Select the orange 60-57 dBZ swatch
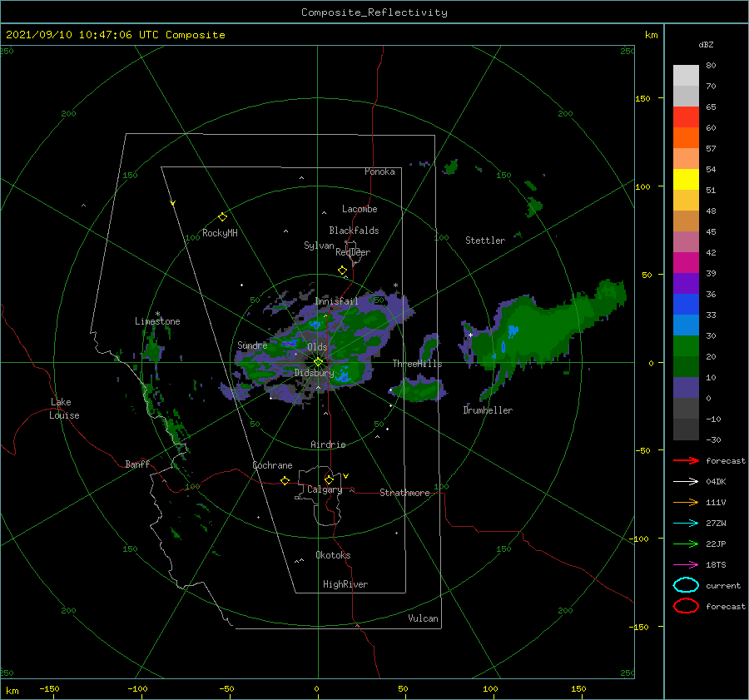Image resolution: width=749 pixels, height=700 pixels. coord(686,138)
